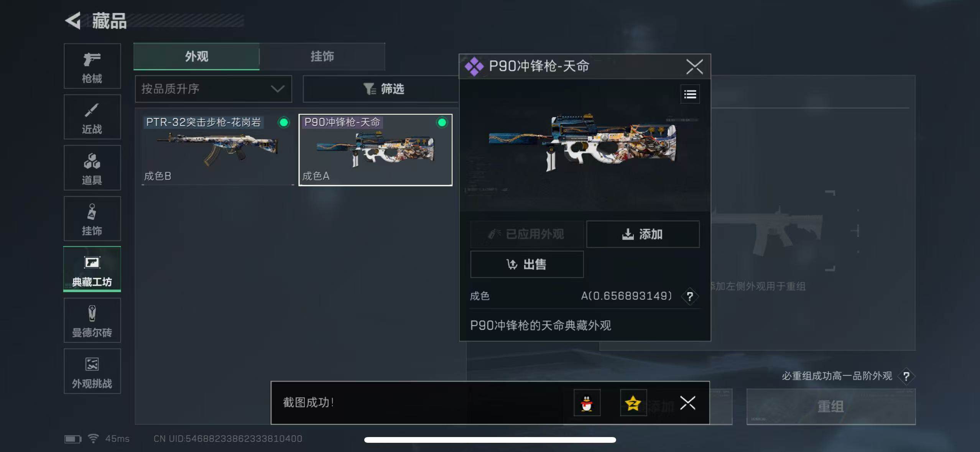Open the 曼德尔砖 sidebar section
Viewport: 980px width, 452px height.
click(92, 320)
